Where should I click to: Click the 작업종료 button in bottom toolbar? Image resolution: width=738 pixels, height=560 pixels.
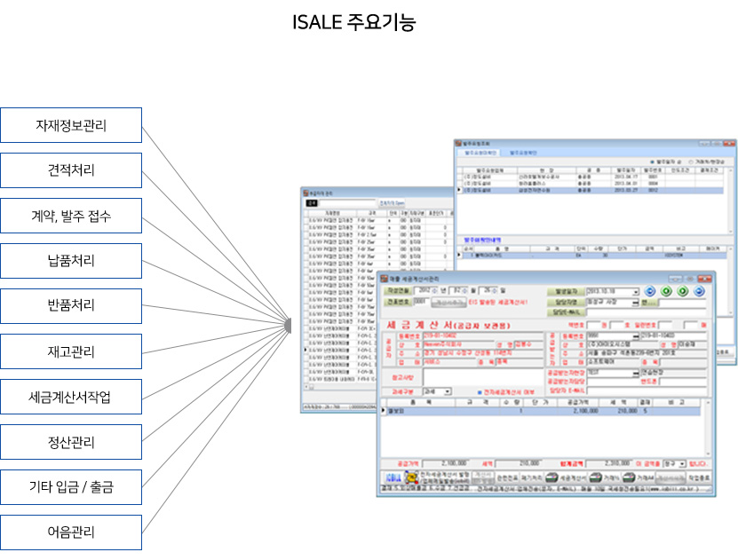click(x=699, y=477)
